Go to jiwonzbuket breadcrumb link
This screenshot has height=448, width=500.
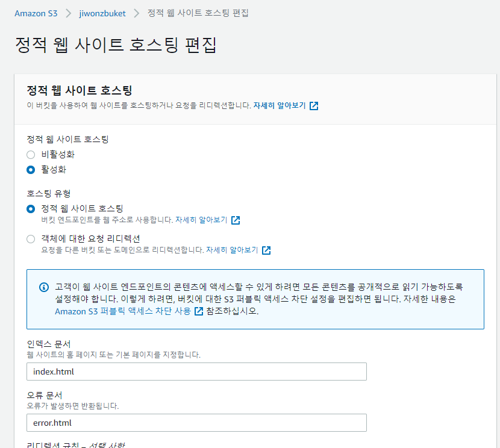pyautogui.click(x=102, y=13)
